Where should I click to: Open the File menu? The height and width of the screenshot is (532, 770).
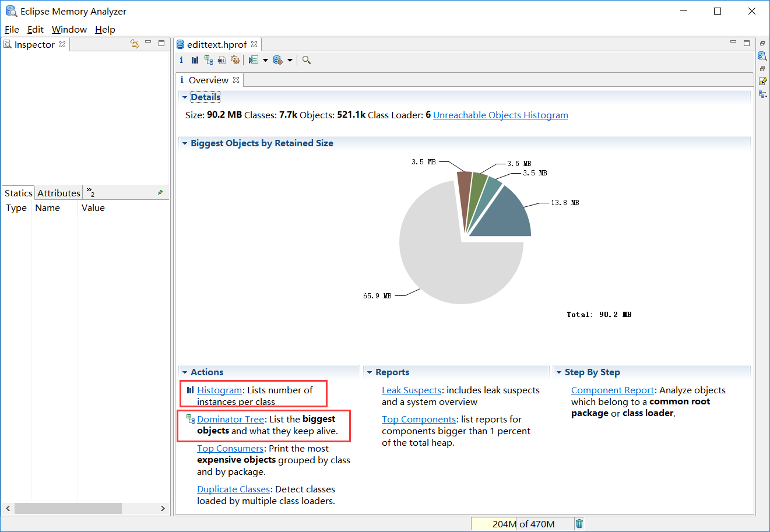pos(12,29)
